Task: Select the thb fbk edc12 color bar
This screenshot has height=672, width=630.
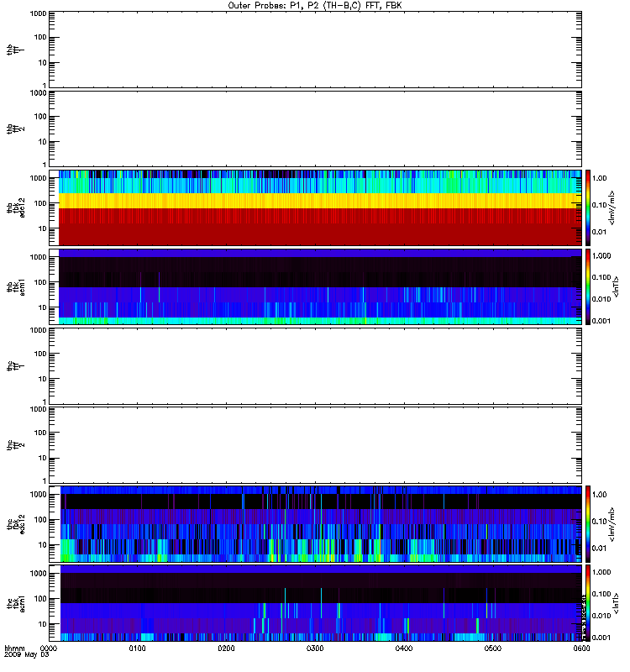Action: (x=588, y=207)
